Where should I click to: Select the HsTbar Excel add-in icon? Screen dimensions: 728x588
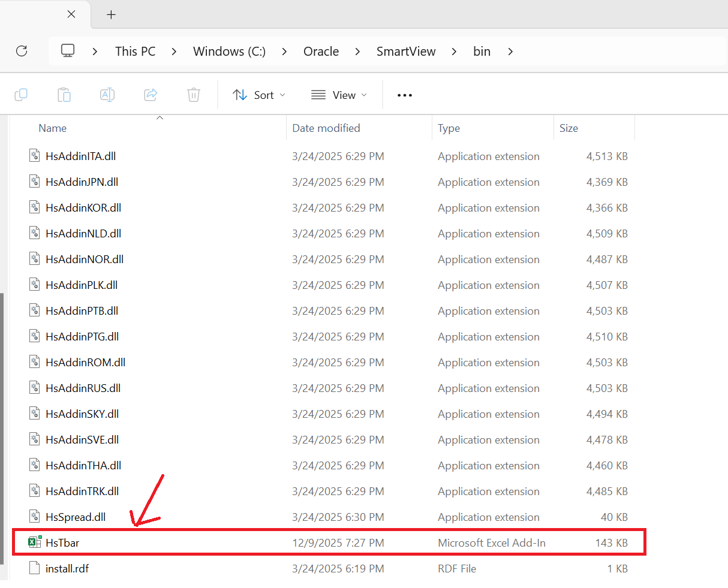click(35, 542)
